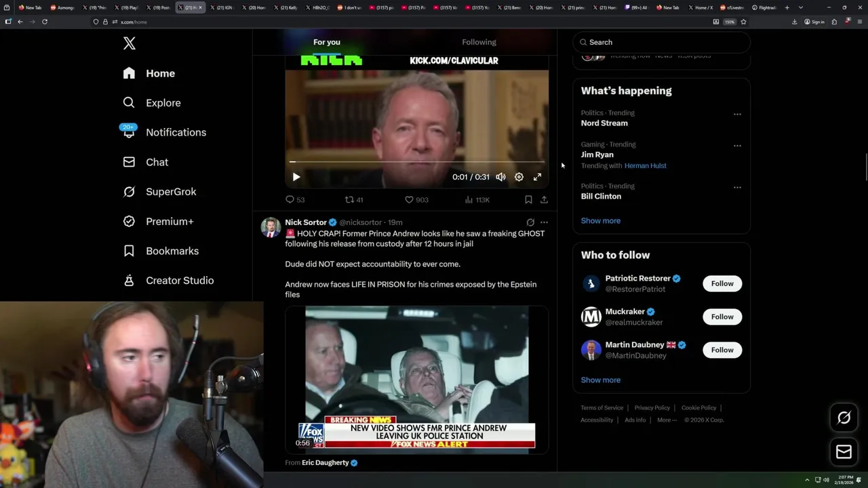The width and height of the screenshot is (868, 488).
Task: Open SuperGrok from the sidebar
Action: (x=159, y=192)
